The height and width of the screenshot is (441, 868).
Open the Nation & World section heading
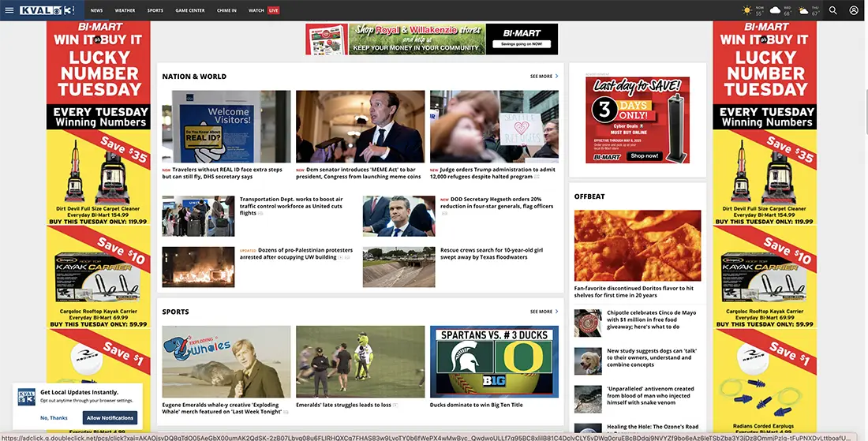coord(194,77)
